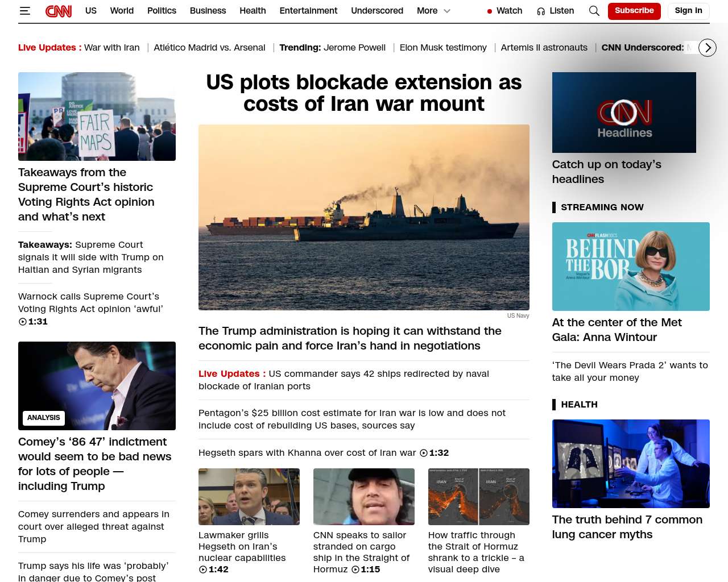Open CNN speaks to sailor story
This screenshot has width=728, height=582.
point(361,552)
